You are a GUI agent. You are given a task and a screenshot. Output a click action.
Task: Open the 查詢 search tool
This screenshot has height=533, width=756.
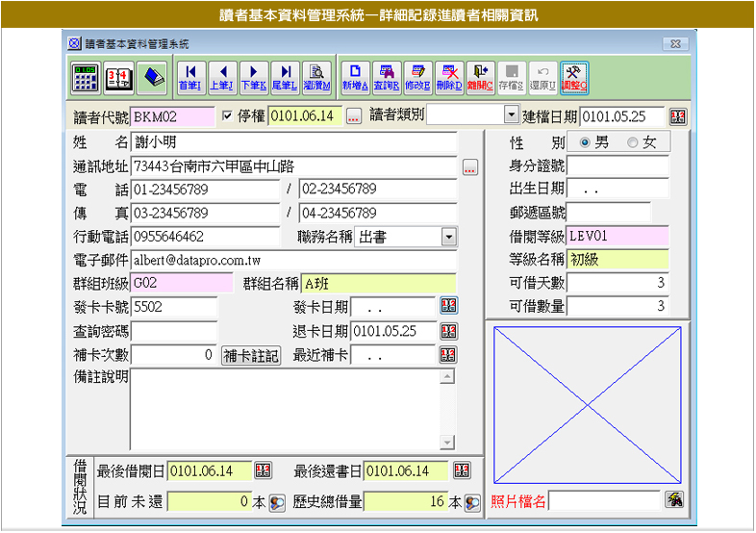point(387,77)
